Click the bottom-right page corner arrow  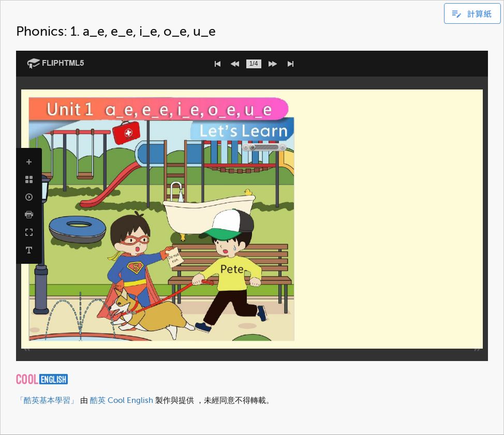pyautogui.click(x=477, y=350)
